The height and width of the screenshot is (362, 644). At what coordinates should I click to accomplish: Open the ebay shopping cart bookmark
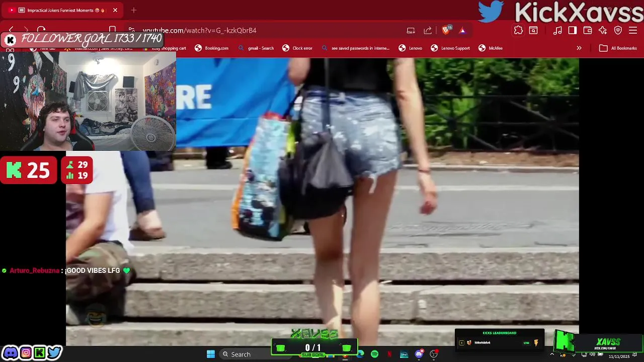164,48
